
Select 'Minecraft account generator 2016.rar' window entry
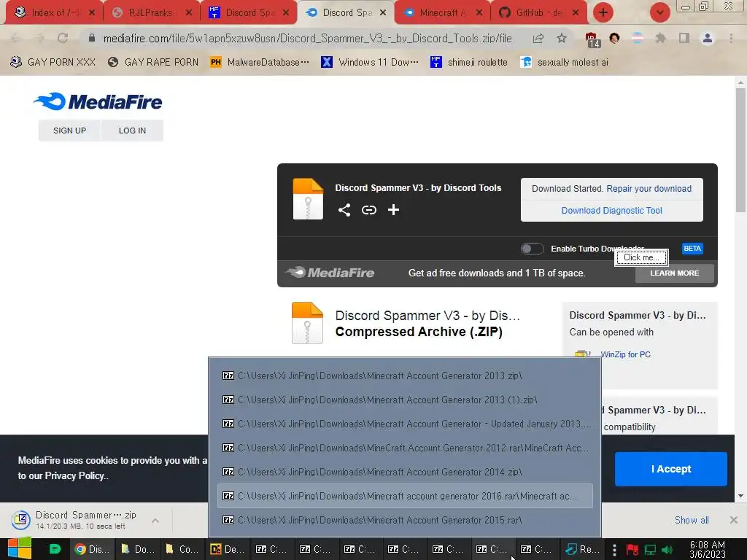pyautogui.click(x=405, y=496)
